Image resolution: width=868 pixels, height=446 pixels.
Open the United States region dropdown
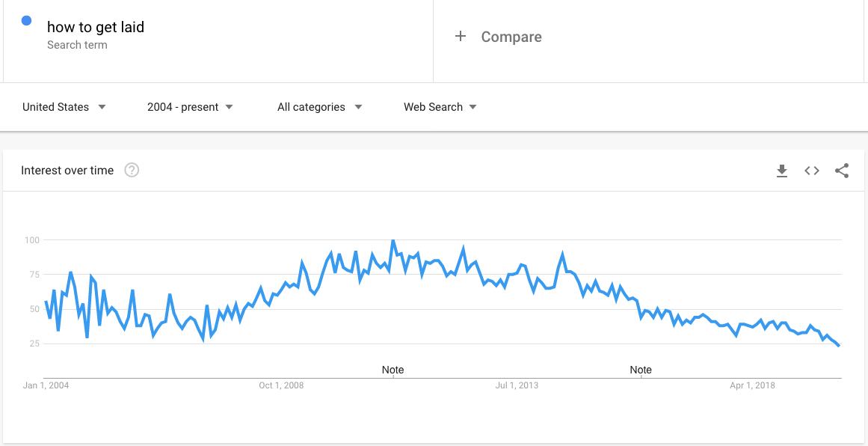(64, 107)
